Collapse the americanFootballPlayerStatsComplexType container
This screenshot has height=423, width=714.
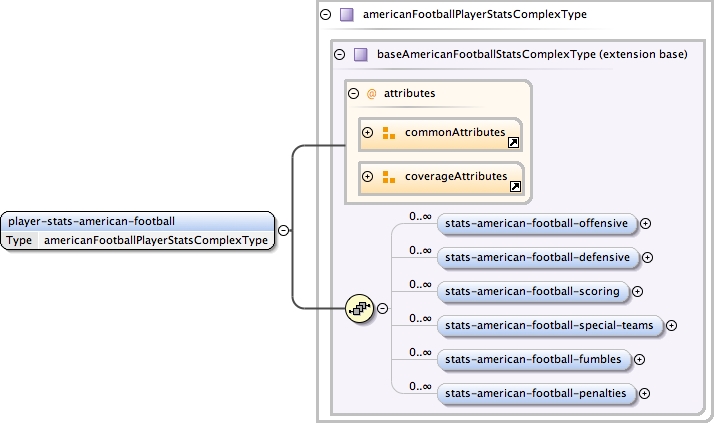point(325,15)
